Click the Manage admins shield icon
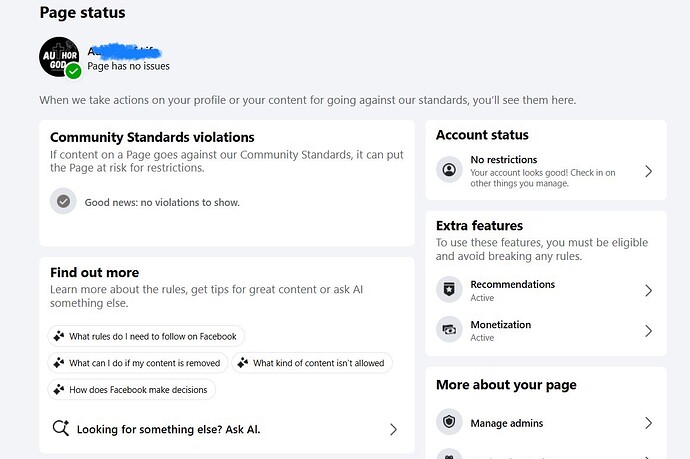 [x=450, y=423]
